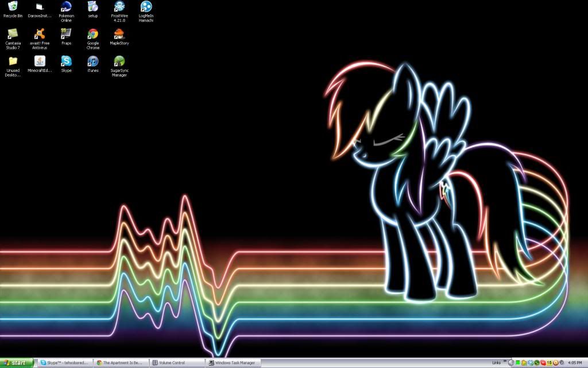Select the Skype desktop shortcut
588x368 pixels.
[x=66, y=62]
